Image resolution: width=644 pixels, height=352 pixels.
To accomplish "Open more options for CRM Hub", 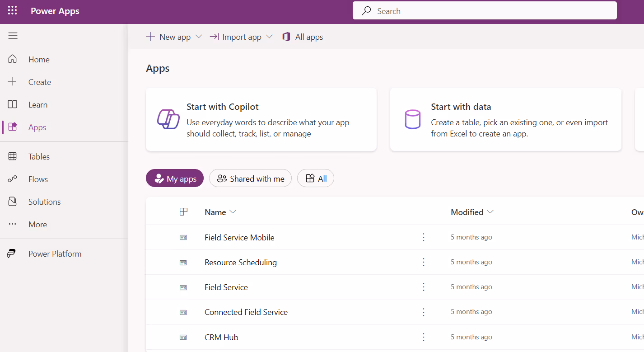I will coord(424,337).
